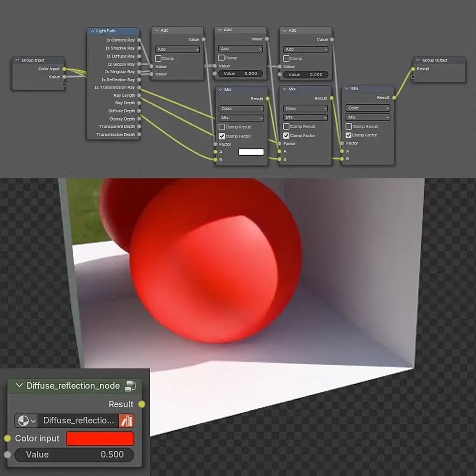Click the Value socket on Group Input node
Viewport: 476px width, 476px height.
tap(64, 77)
